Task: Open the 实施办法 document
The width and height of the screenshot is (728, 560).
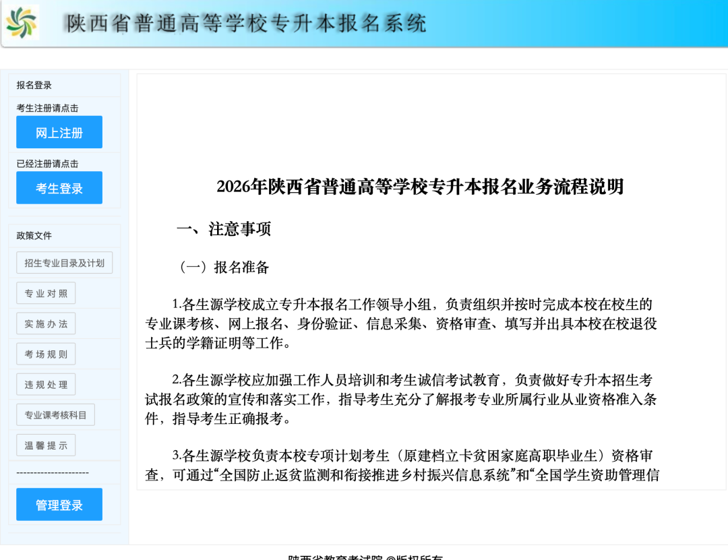Action: tap(46, 323)
